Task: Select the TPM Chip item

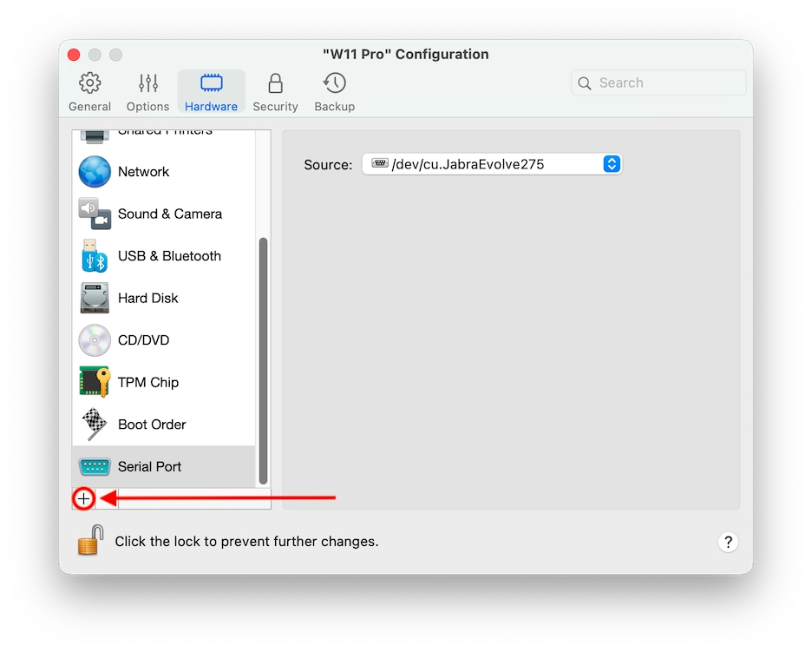Action: pyautogui.click(x=147, y=382)
